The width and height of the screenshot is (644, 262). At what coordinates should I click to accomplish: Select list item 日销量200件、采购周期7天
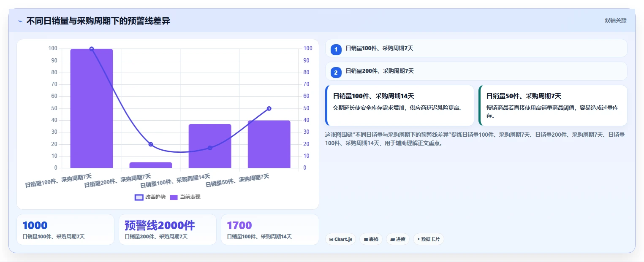pos(476,71)
